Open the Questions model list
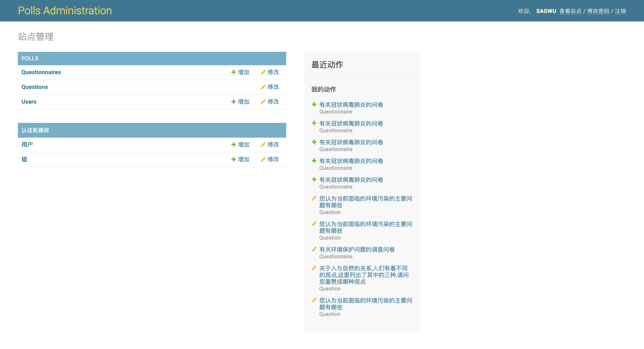The height and width of the screenshot is (349, 644). click(x=34, y=87)
